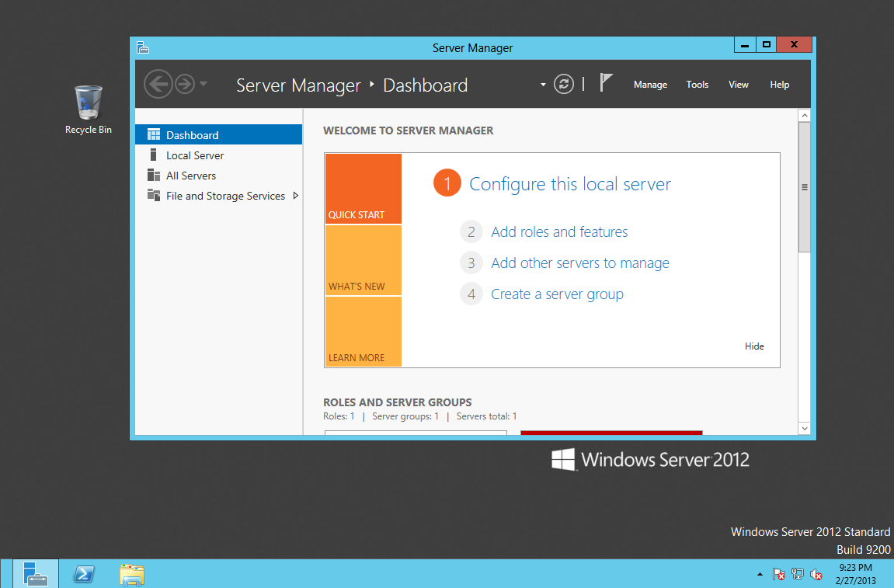Click the 'Servers total: 1' text
The width and height of the screenshot is (894, 588).
[486, 416]
